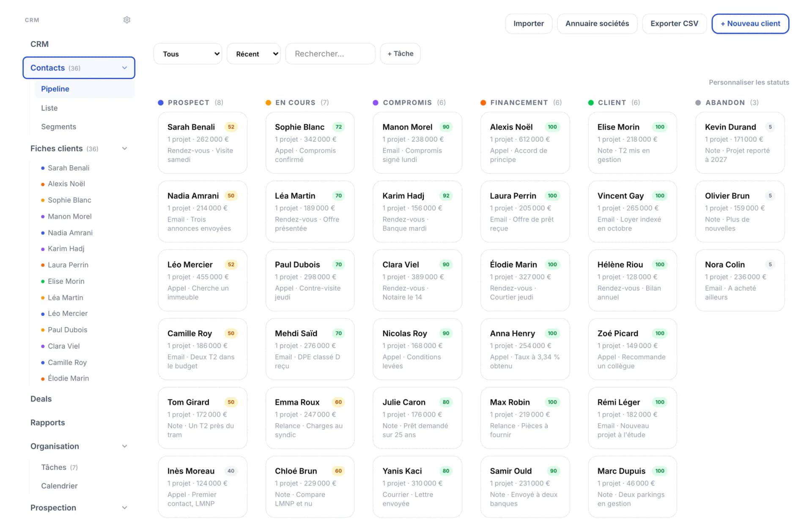Focus the Rechercher search field
812x519 pixels.
point(330,54)
